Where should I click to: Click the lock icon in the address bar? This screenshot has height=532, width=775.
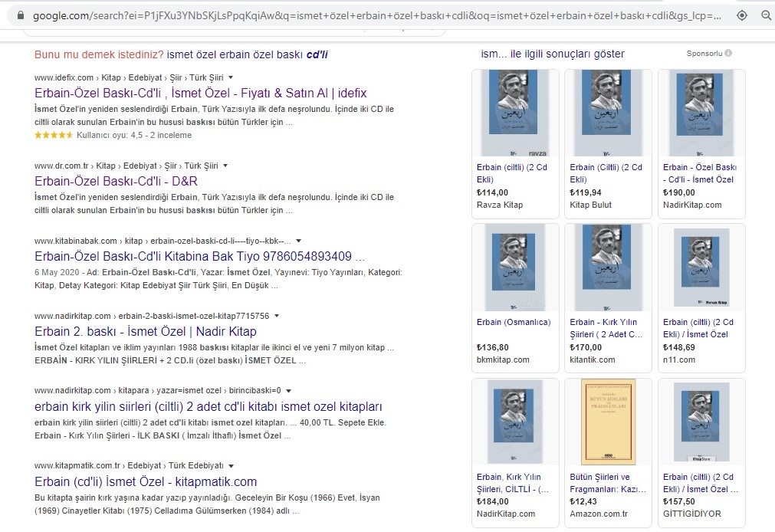[x=20, y=15]
